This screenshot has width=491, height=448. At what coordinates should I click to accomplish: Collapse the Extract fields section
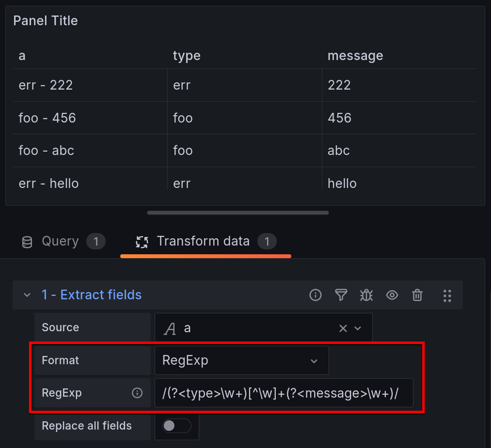[x=27, y=295]
